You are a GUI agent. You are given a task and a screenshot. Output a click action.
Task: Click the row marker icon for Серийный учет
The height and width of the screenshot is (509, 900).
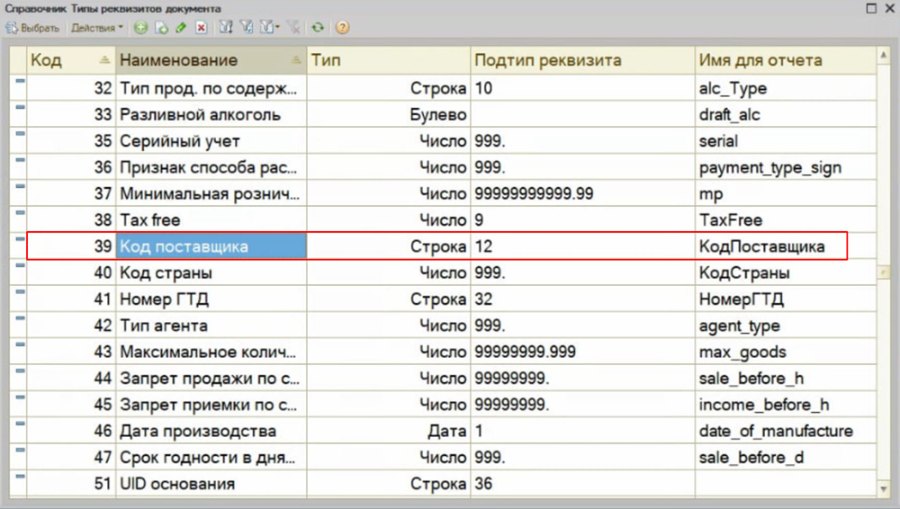[19, 134]
